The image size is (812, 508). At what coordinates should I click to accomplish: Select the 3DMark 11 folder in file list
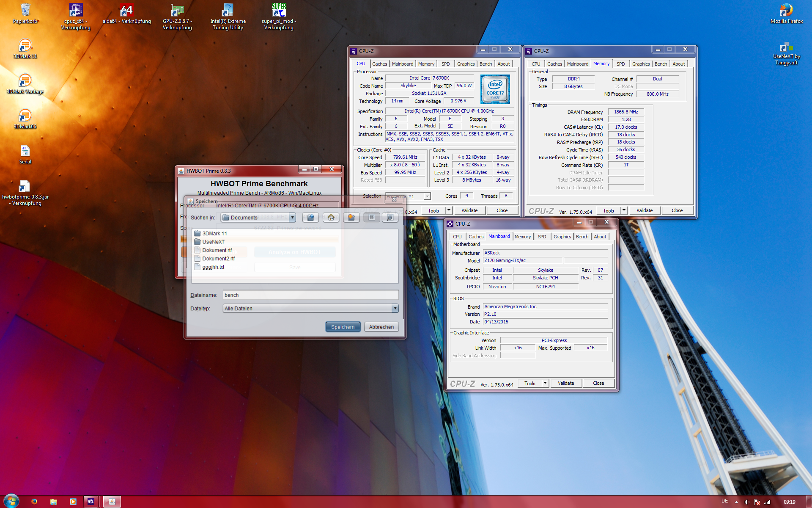point(211,233)
